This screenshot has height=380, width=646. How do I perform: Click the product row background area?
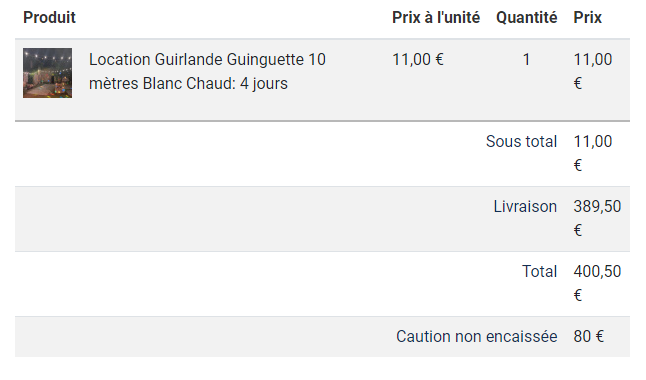point(322,80)
